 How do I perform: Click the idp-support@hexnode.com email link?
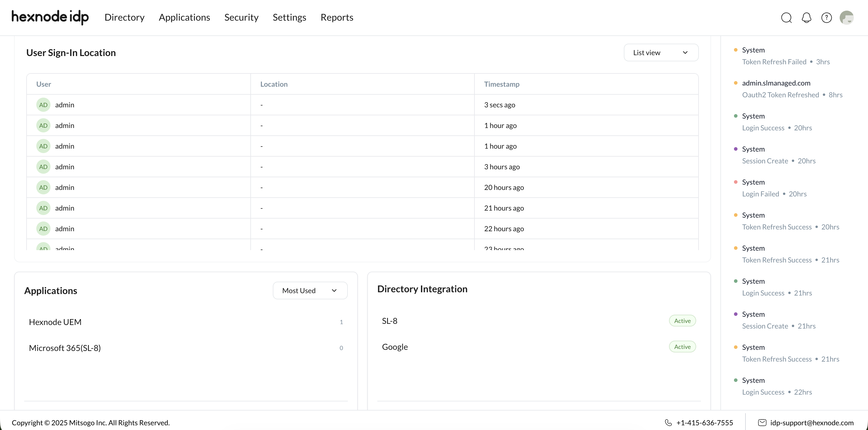coord(812,423)
